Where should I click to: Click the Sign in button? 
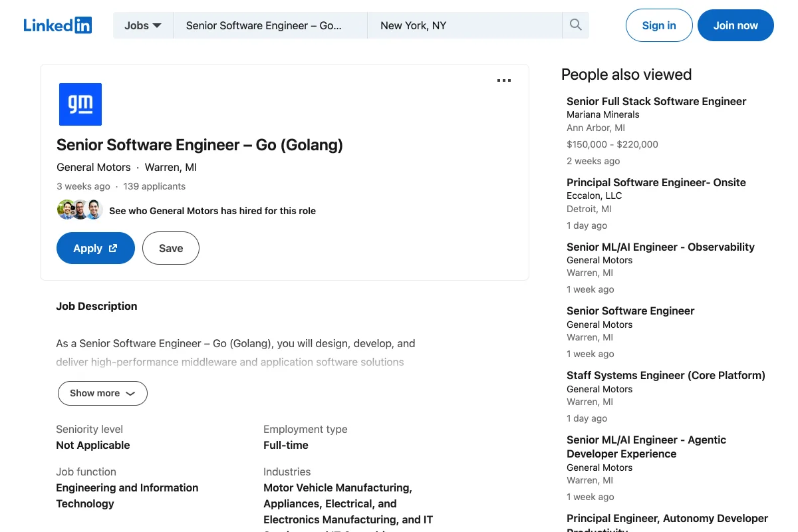click(659, 25)
